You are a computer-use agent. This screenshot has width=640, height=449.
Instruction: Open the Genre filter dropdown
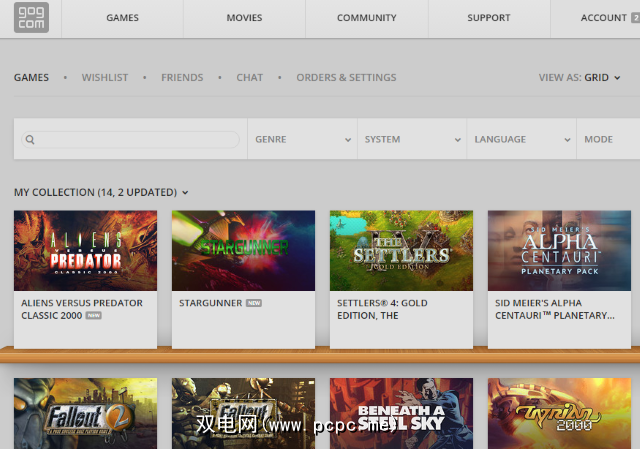302,139
